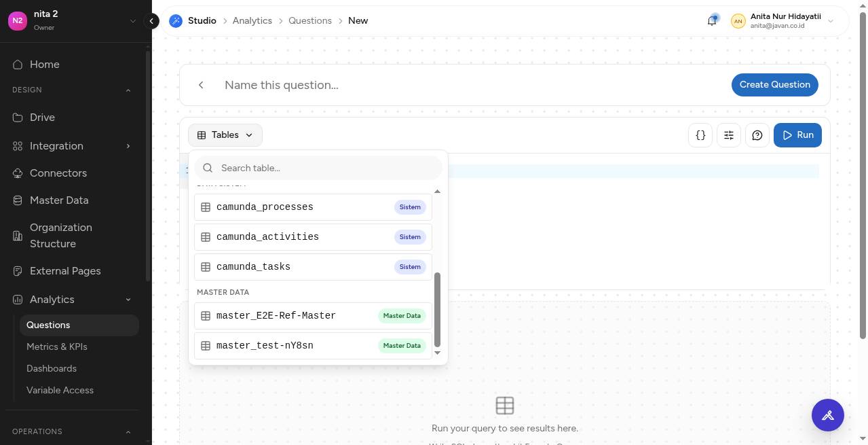Expand the nita 2 workspace switcher
This screenshot has height=445, width=868.
pyautogui.click(x=133, y=21)
